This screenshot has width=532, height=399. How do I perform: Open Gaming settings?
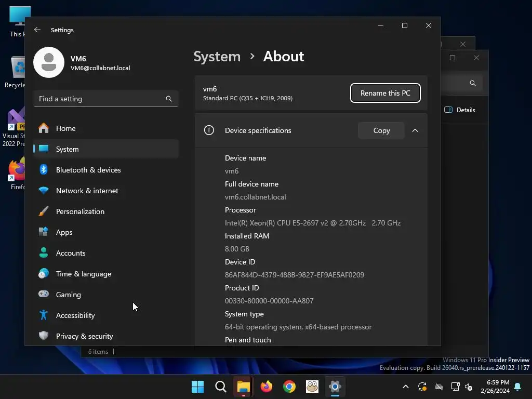click(106, 295)
